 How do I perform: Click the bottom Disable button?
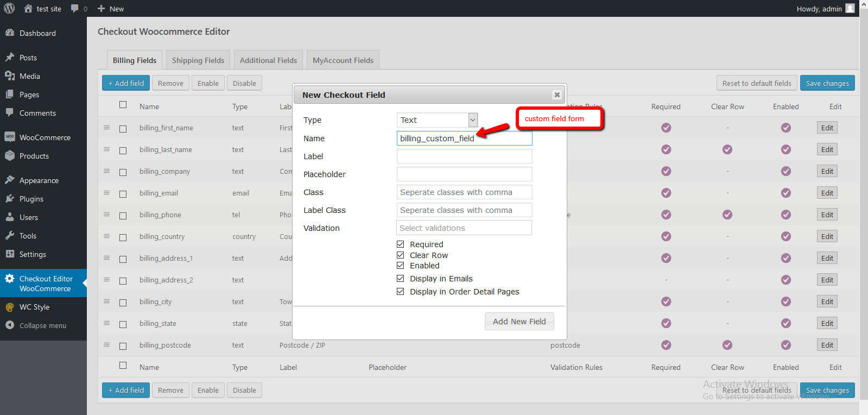pyautogui.click(x=244, y=390)
